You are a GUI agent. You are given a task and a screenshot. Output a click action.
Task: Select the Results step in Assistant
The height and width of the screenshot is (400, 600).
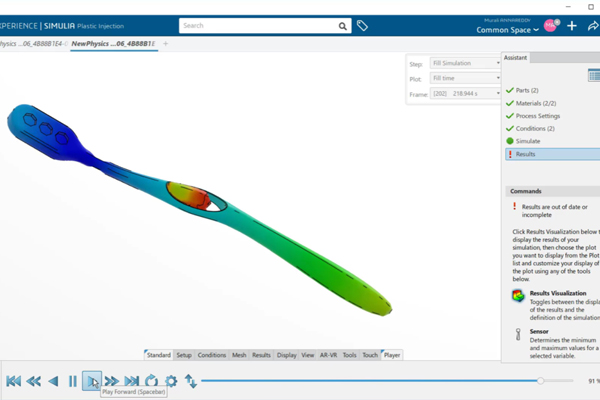[x=525, y=154]
